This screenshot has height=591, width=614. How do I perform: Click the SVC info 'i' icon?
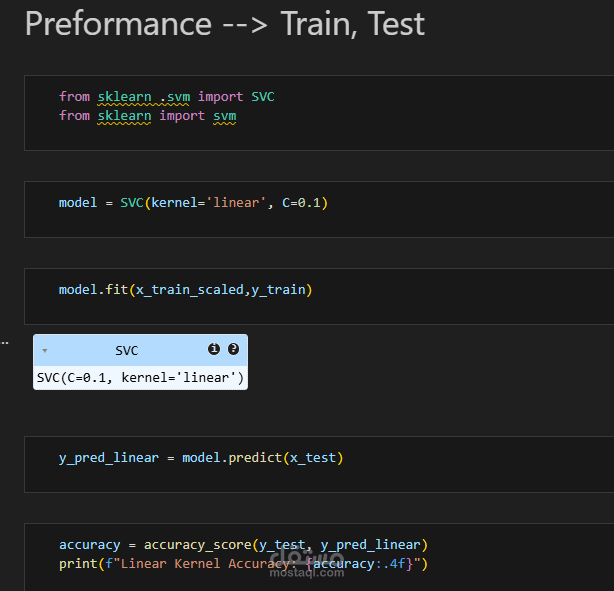[213, 349]
